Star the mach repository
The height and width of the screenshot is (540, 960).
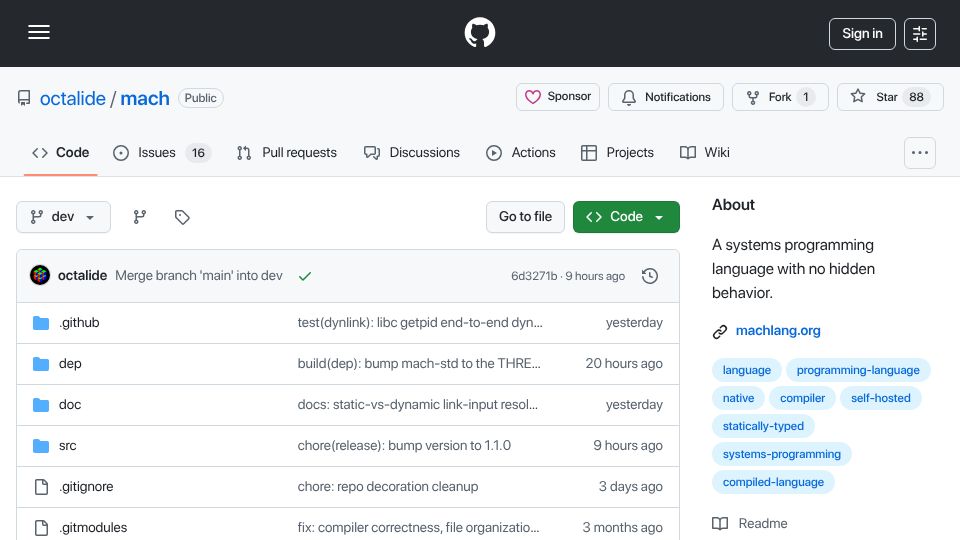tap(890, 97)
